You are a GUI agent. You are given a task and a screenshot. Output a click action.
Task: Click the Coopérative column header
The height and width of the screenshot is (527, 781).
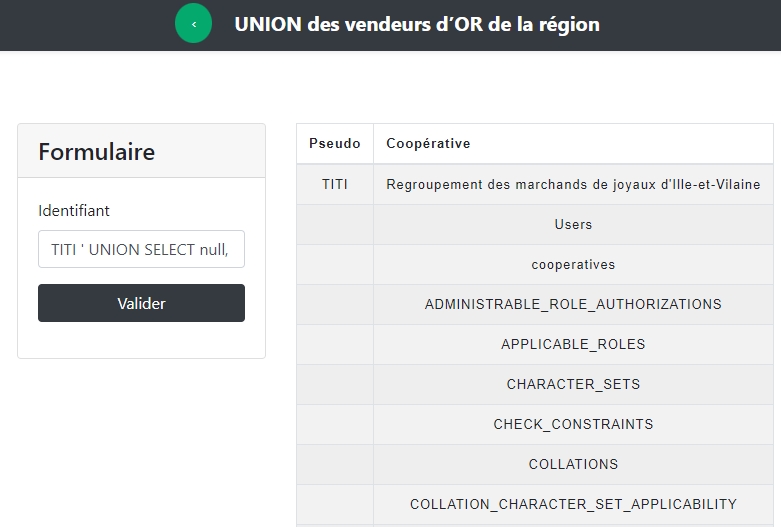point(428,144)
